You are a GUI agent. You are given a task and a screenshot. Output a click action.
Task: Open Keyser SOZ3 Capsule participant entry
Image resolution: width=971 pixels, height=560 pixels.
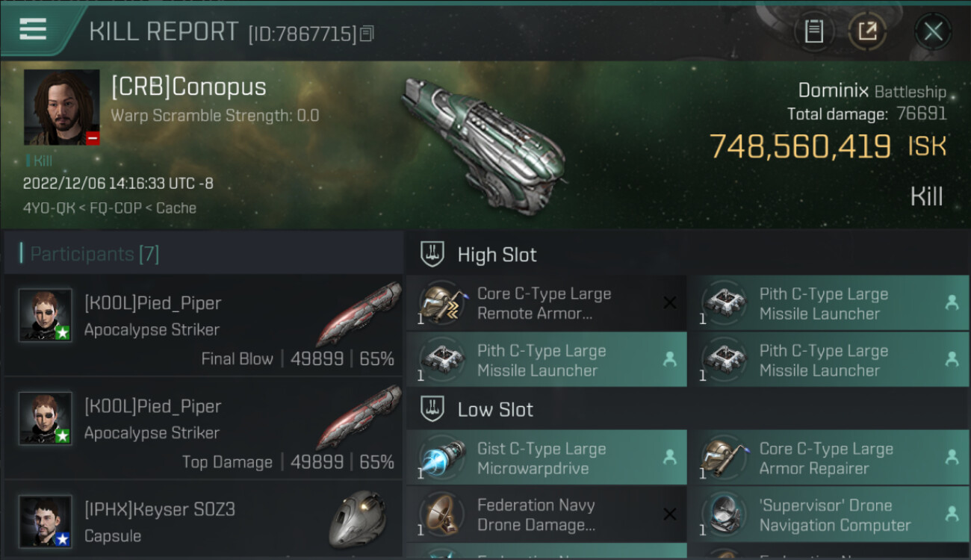point(203,520)
